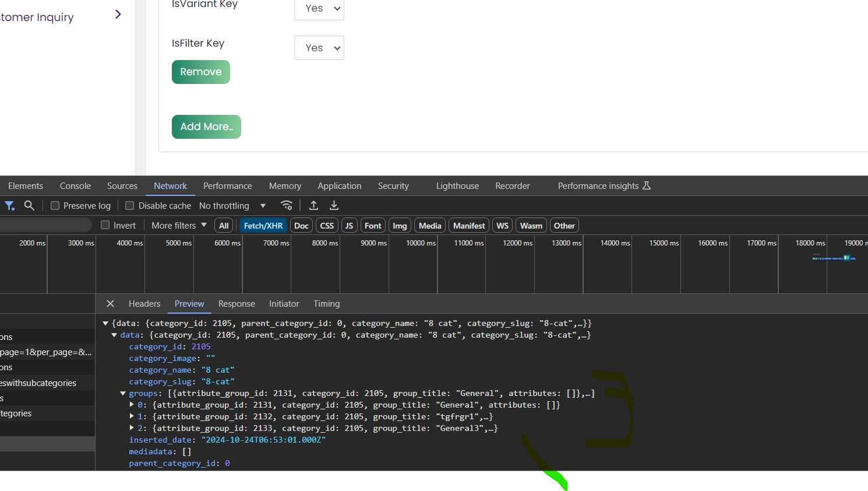The width and height of the screenshot is (868, 491).
Task: Filter requests by Font type
Action: [373, 226]
